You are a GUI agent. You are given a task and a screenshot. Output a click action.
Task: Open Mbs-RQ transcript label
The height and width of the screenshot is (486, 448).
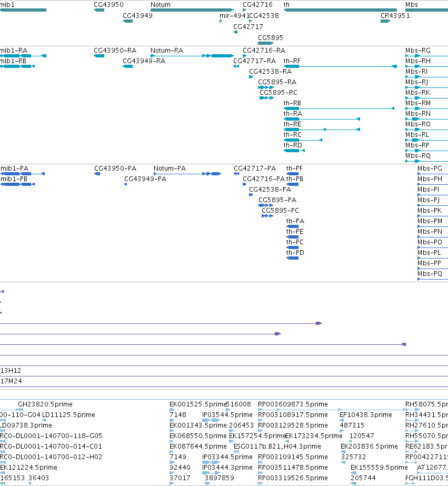pyautogui.click(x=418, y=156)
